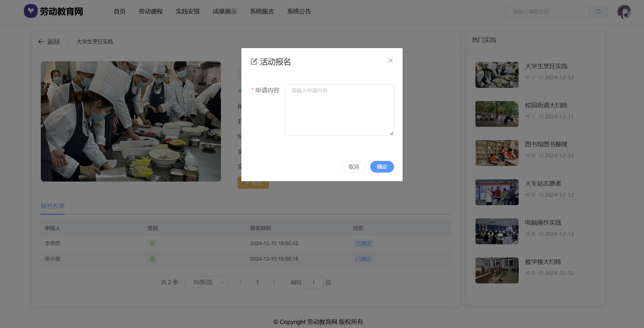This screenshot has width=644, height=328.
Task: Click the back arrow icon beside 返回
Action: point(41,42)
